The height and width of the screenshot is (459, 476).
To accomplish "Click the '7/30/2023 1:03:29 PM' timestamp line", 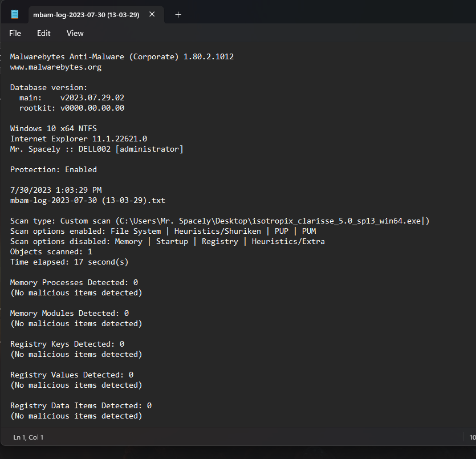I will [x=56, y=190].
